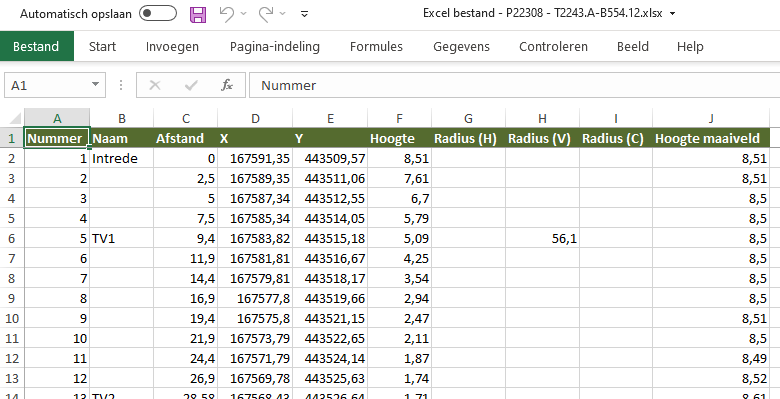780x399 pixels.
Task: Click into the Name Box showing A1
Action: 47,86
